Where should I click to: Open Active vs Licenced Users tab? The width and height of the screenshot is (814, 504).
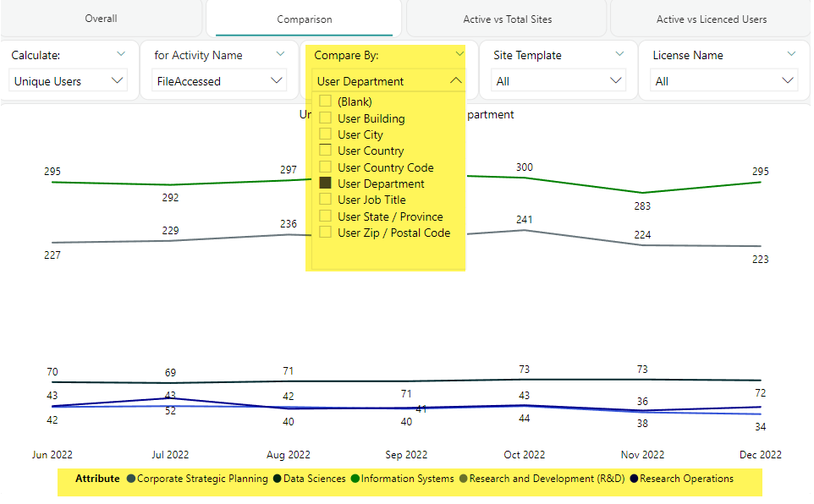711,19
